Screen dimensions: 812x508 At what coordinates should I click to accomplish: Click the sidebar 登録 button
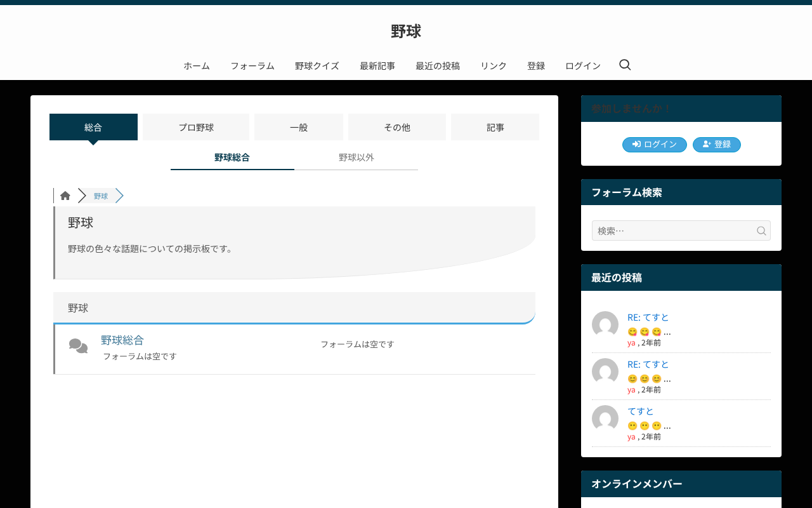(717, 145)
